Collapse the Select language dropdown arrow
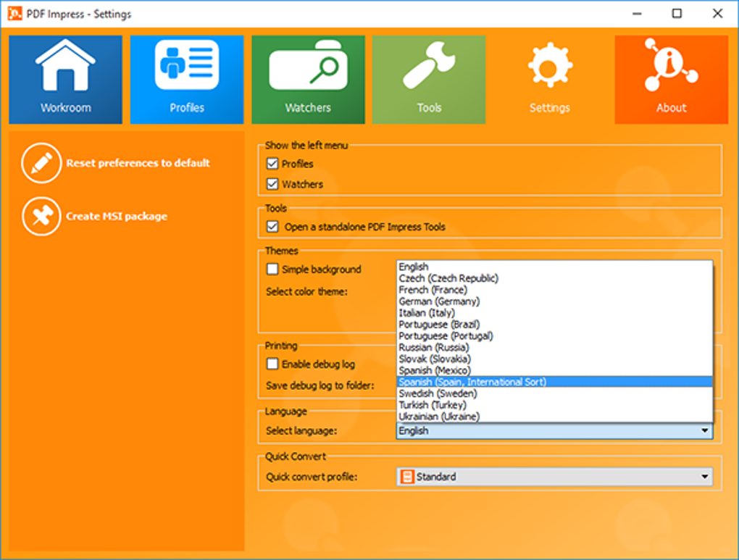739x560 pixels. click(705, 430)
